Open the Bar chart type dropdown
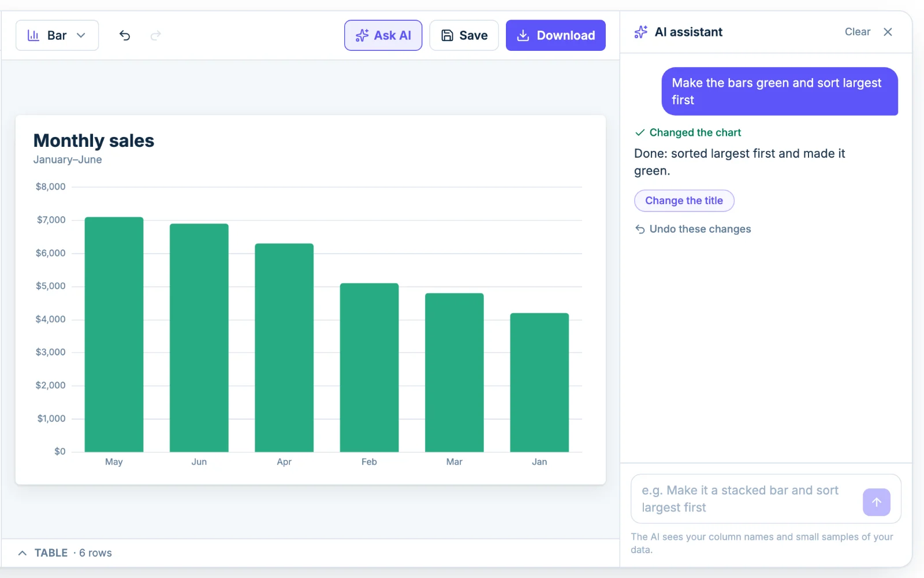This screenshot has width=924, height=578. [57, 35]
